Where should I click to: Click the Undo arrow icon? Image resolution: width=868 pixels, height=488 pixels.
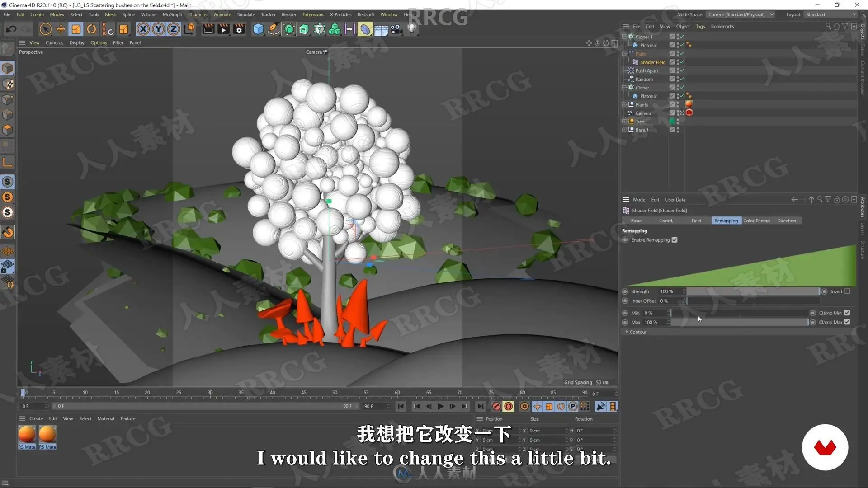click(x=11, y=29)
